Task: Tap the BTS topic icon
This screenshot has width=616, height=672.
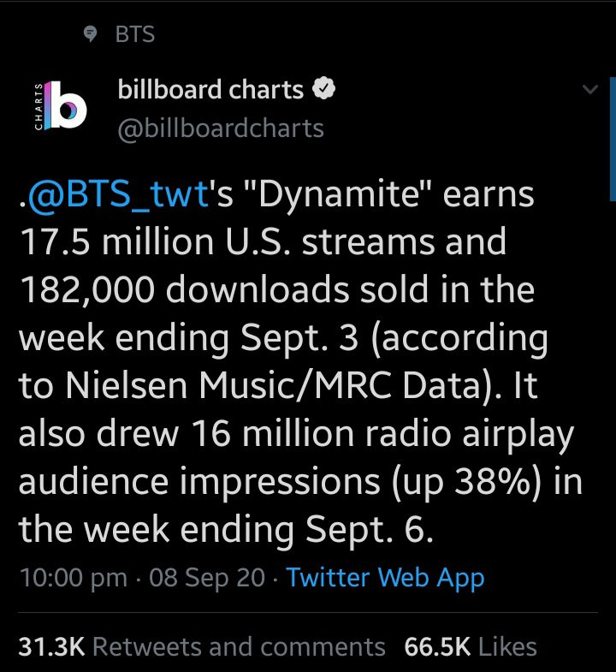Action: click(x=90, y=34)
